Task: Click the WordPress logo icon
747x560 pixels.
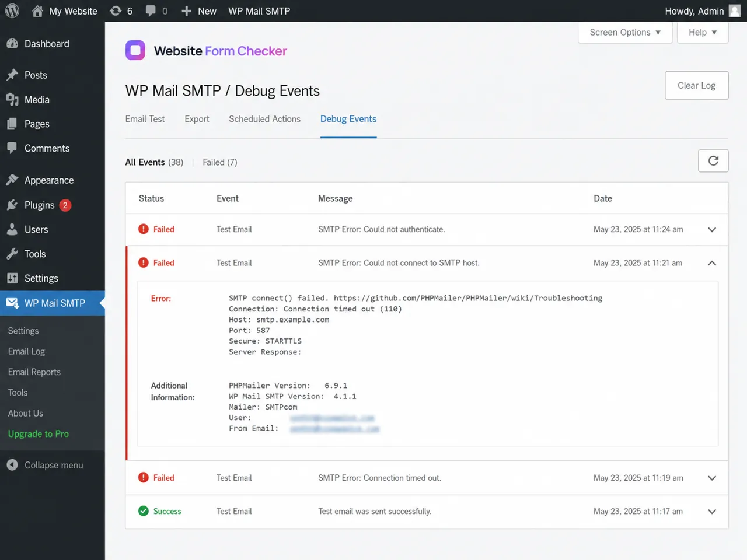Action: tap(12, 11)
